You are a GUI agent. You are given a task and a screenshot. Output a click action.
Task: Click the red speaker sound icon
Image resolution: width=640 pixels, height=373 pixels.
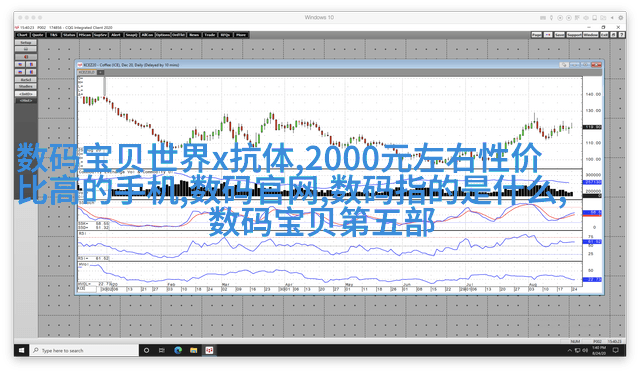pyautogui.click(x=26, y=57)
